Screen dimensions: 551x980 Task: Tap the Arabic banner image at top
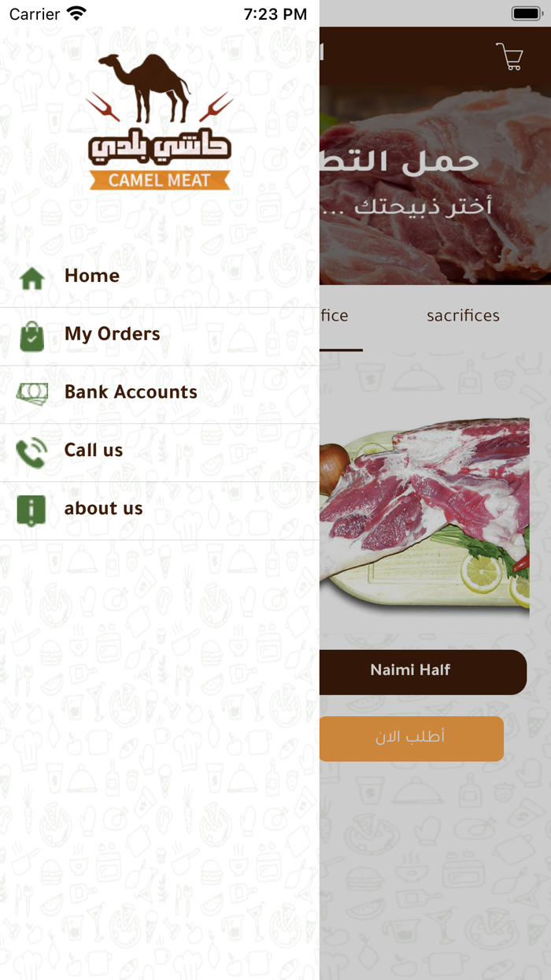[435, 185]
